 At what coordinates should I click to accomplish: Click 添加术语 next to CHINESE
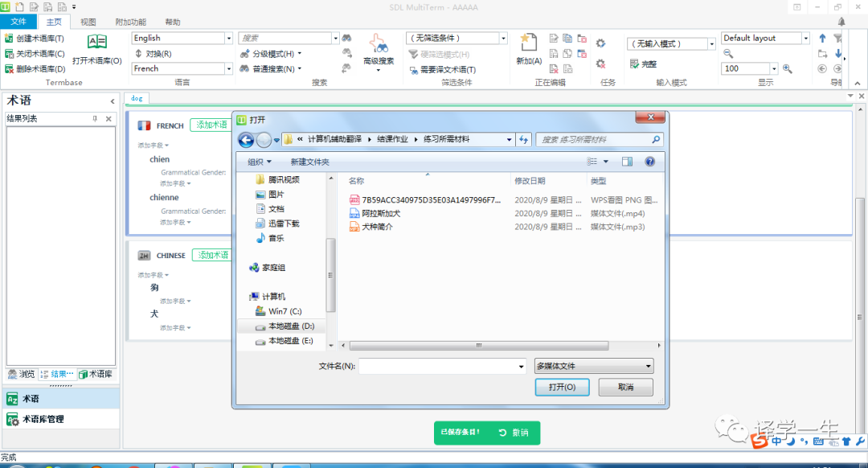point(213,255)
